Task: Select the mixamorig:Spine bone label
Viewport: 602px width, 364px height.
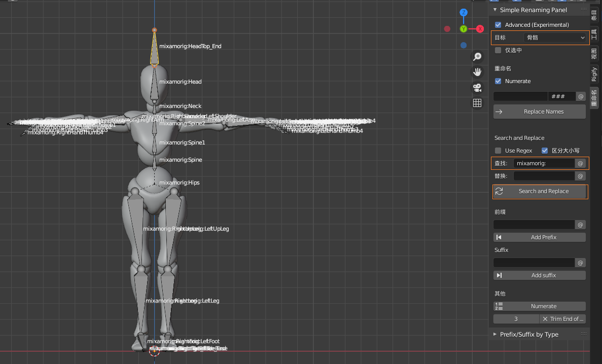Action: (181, 160)
